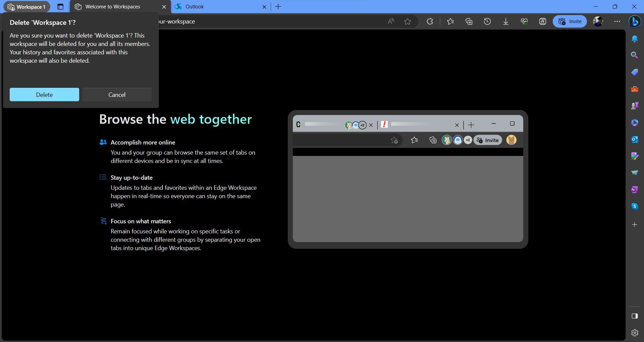The image size is (644, 342).
Task: Open the Collections panel
Action: pos(469,21)
